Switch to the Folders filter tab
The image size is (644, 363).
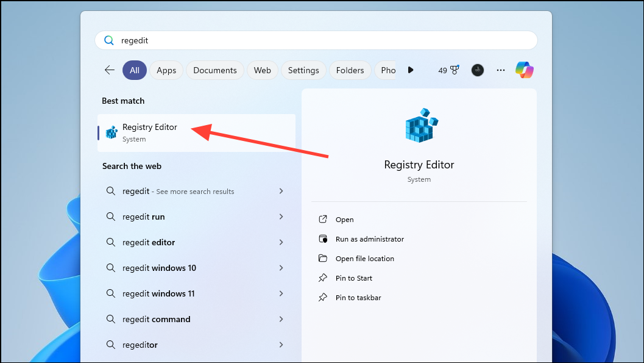(x=350, y=70)
